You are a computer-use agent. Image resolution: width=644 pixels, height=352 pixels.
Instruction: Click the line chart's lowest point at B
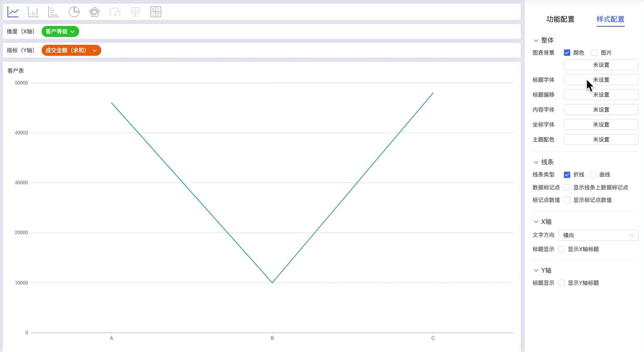[272, 283]
